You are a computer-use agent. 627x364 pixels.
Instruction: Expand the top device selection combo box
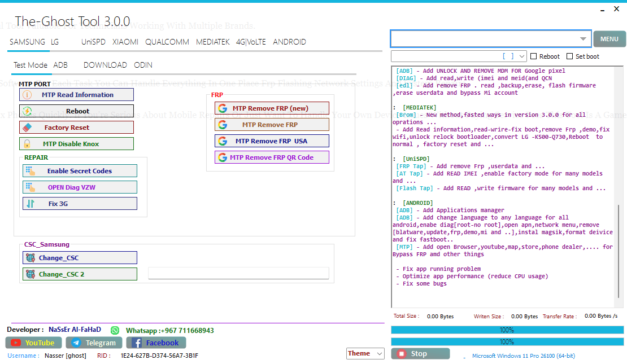[x=583, y=39]
